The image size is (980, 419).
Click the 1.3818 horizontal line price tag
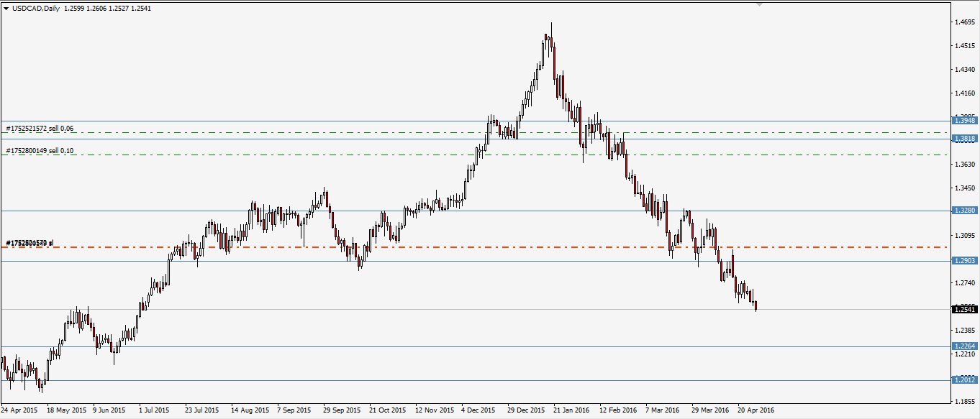click(x=964, y=138)
